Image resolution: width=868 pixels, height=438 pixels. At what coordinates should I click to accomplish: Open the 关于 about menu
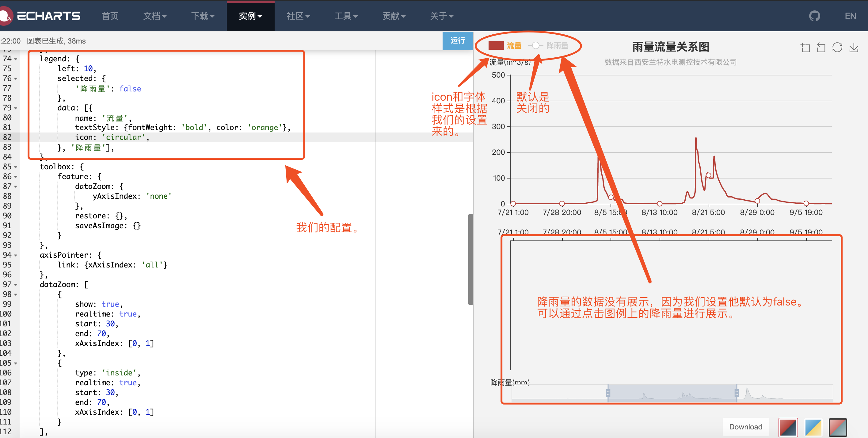pyautogui.click(x=442, y=16)
